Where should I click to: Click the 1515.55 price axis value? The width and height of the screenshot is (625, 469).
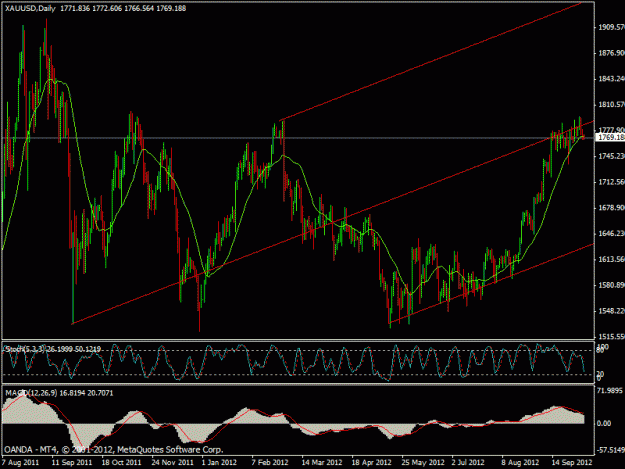click(611, 337)
